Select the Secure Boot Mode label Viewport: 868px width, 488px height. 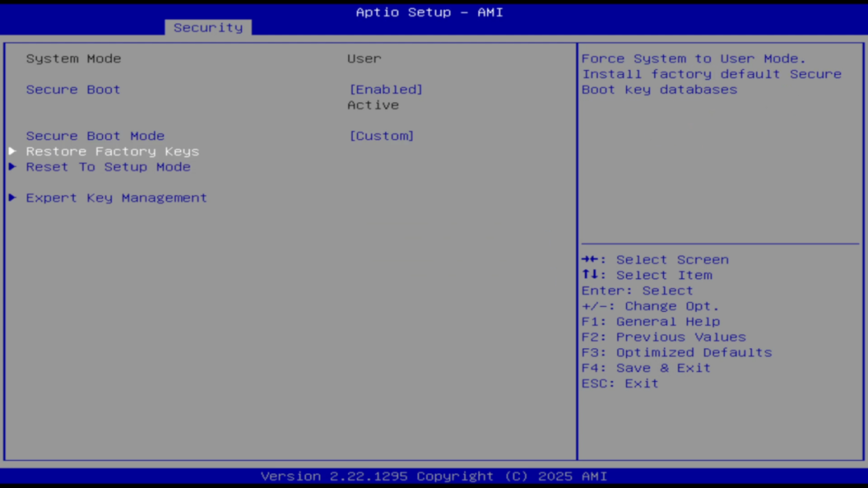tap(95, 136)
